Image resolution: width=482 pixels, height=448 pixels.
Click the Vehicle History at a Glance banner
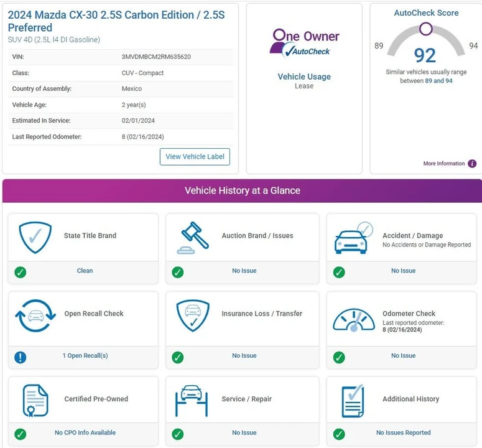coord(242,190)
